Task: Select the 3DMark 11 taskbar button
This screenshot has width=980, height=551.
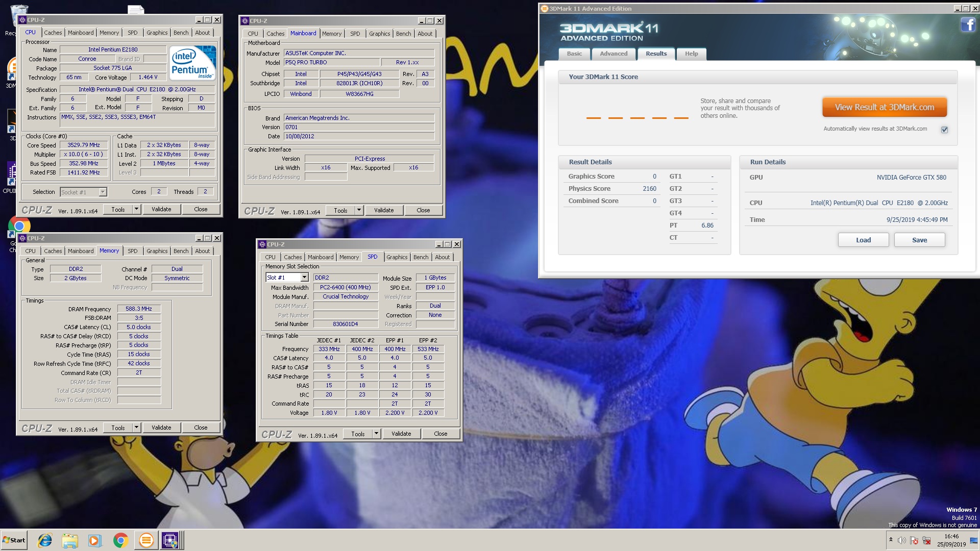Action: click(x=146, y=540)
